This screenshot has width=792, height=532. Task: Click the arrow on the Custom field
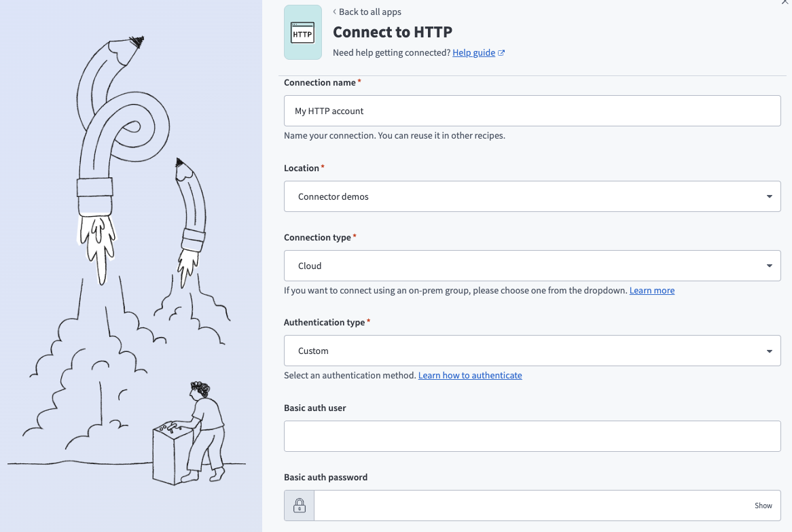tap(769, 351)
